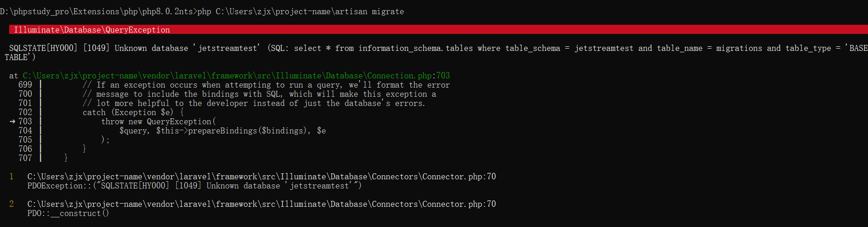Click the arrow marker beside line 703
This screenshot has width=868, height=227.
12,122
